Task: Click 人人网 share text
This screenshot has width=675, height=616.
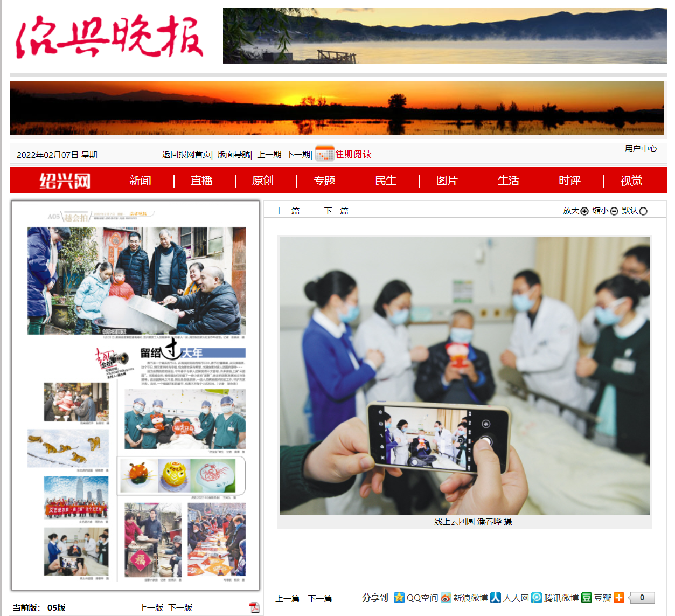Action: click(516, 598)
